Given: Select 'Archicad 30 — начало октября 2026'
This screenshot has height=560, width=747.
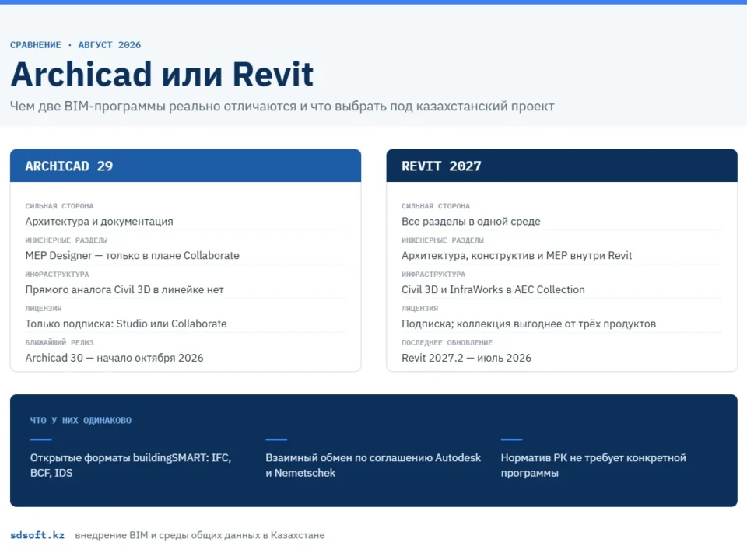Looking at the screenshot, I should [x=114, y=358].
